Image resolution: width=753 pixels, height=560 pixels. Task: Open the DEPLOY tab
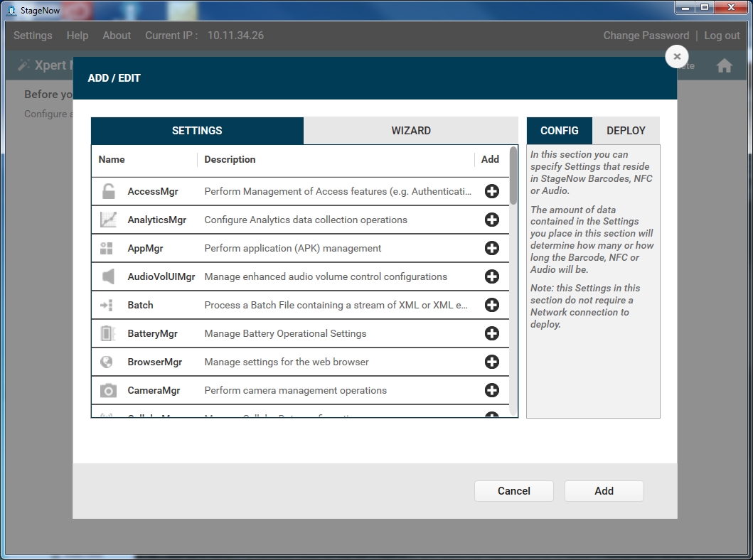point(626,131)
